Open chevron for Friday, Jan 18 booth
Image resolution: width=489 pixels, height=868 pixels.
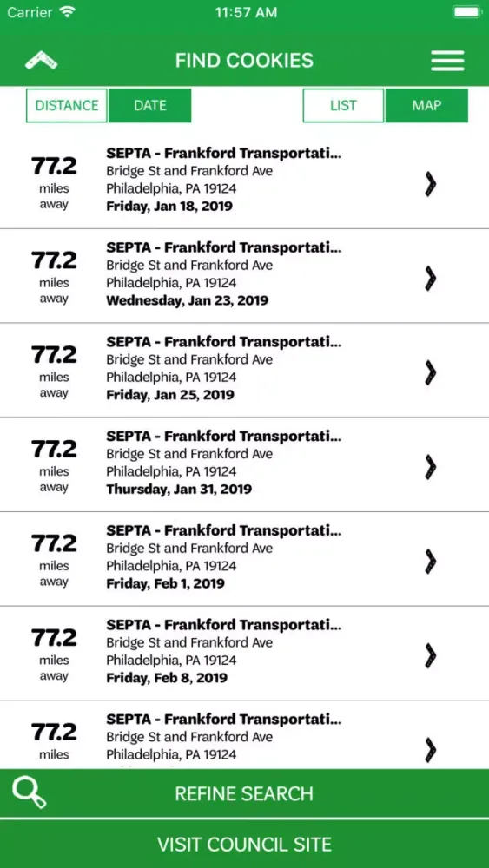click(430, 184)
